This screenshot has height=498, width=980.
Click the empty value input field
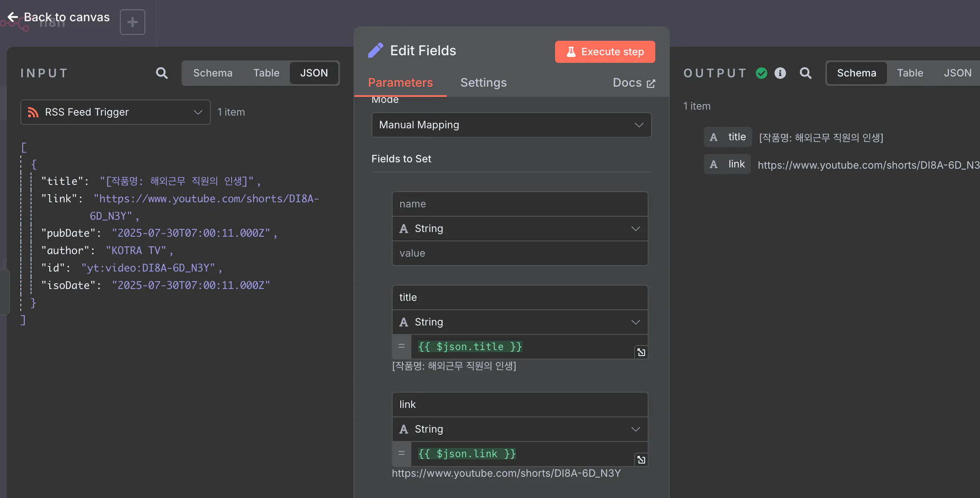(x=520, y=253)
